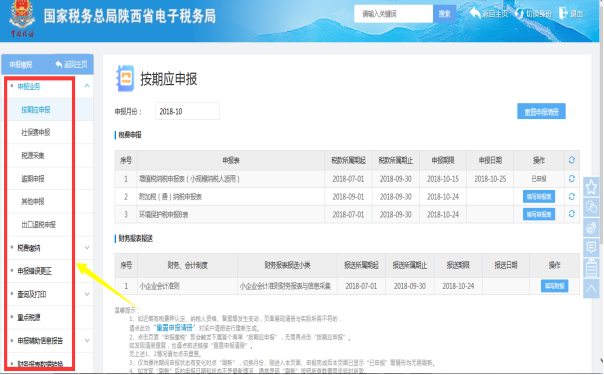Focus the keyword search input field
The width and height of the screenshot is (604, 375).
[394, 14]
